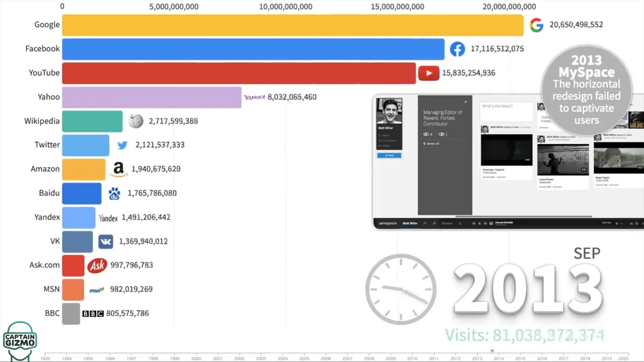Click year 2013 on the bottom timeline
Screen dimensions: 644x362
coord(477,358)
